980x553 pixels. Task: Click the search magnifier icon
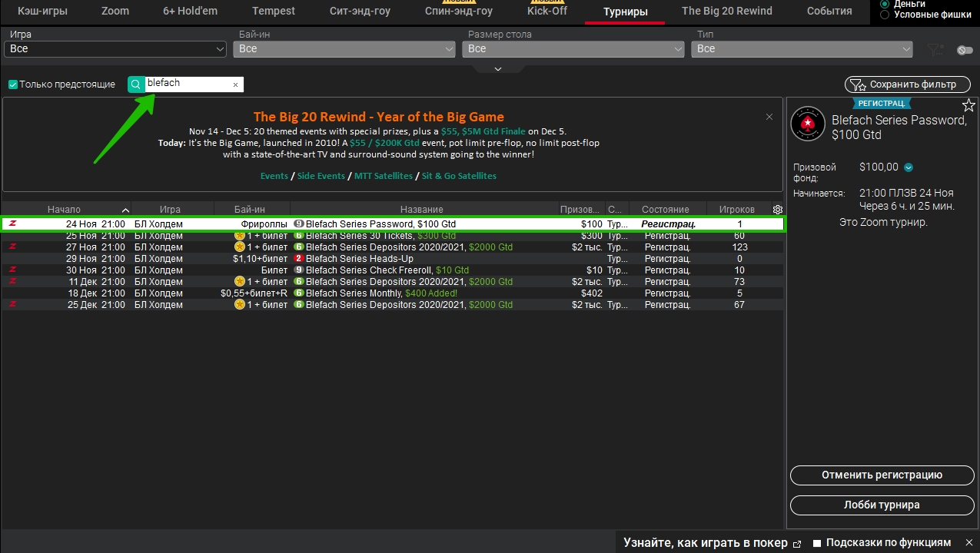[x=136, y=84]
